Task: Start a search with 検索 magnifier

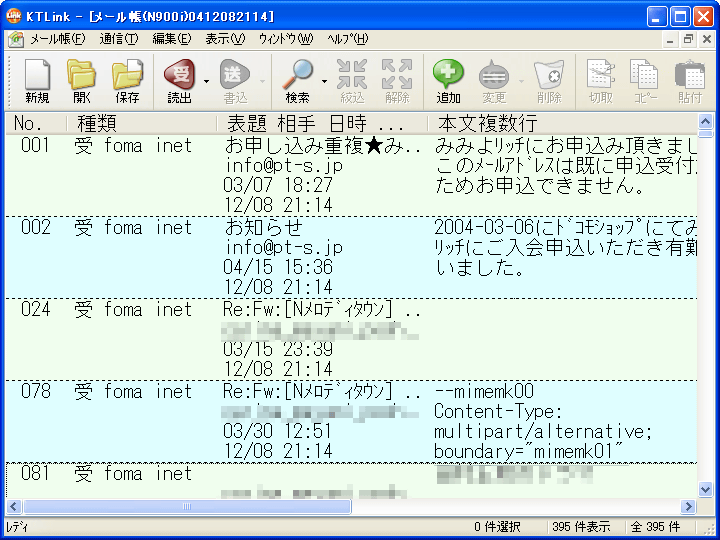Action: click(x=298, y=82)
